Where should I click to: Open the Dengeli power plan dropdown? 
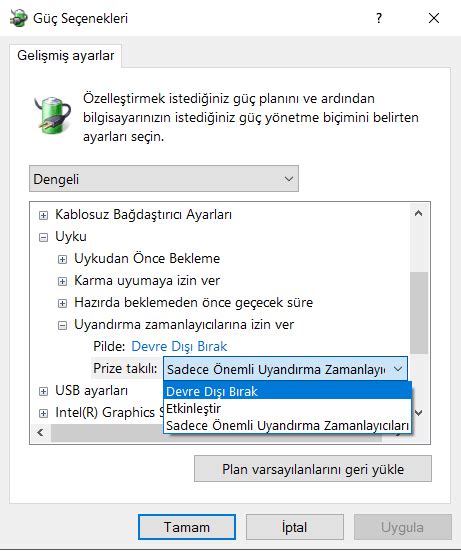pyautogui.click(x=164, y=179)
